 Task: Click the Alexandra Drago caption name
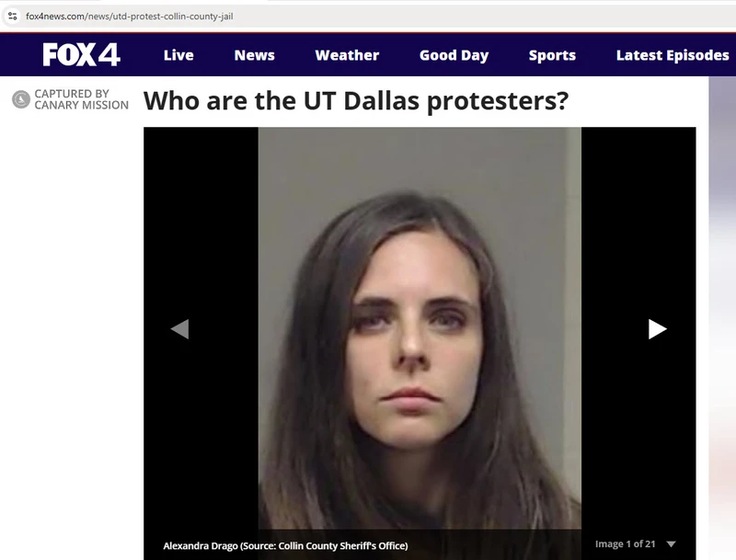pyautogui.click(x=201, y=546)
